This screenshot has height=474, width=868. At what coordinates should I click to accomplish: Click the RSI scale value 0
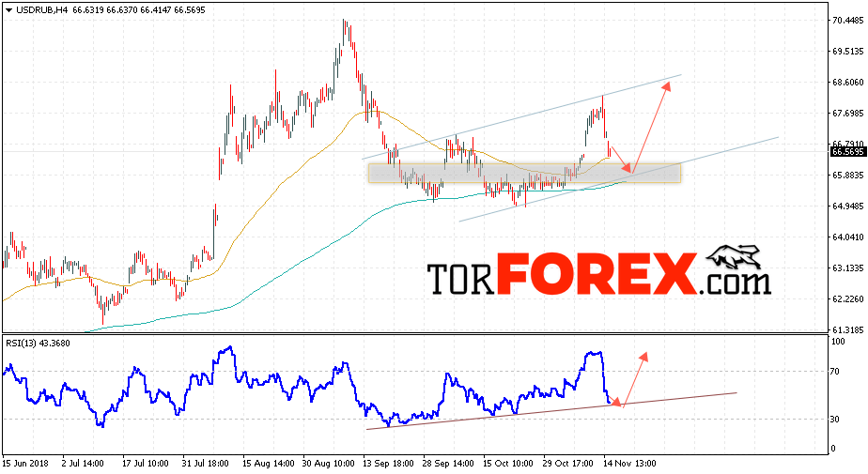click(834, 449)
